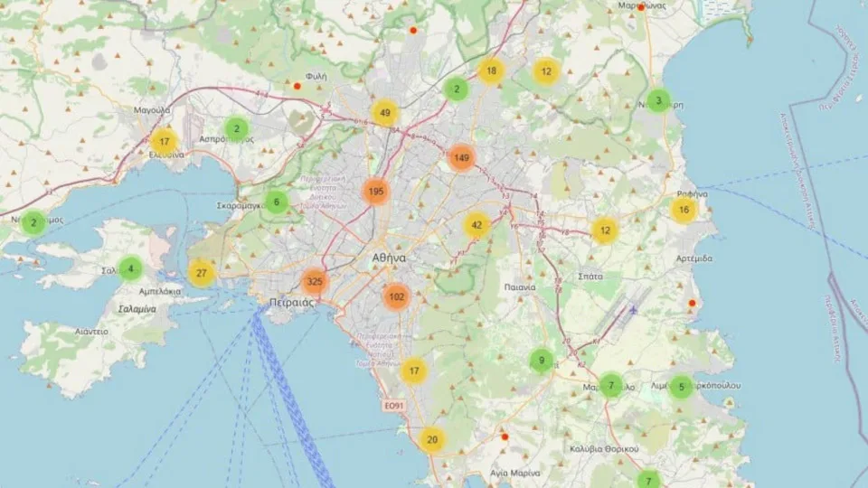Expand the yellow 27 cluster marker

click(202, 273)
